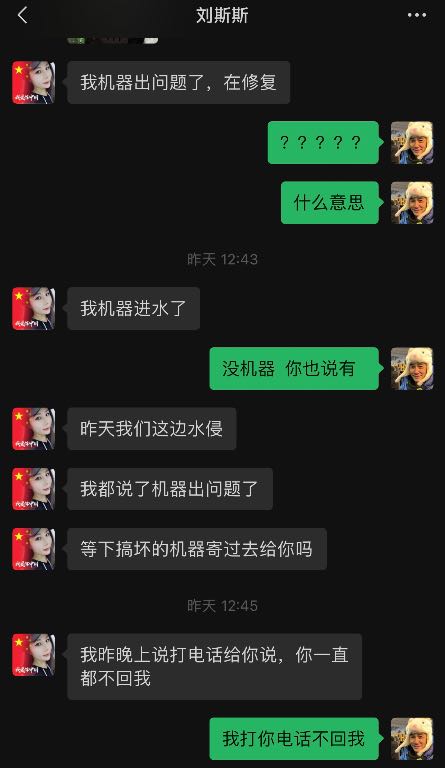Tap the green 什么意思 bubble
Viewport: 445px width, 768px height.
coord(330,203)
